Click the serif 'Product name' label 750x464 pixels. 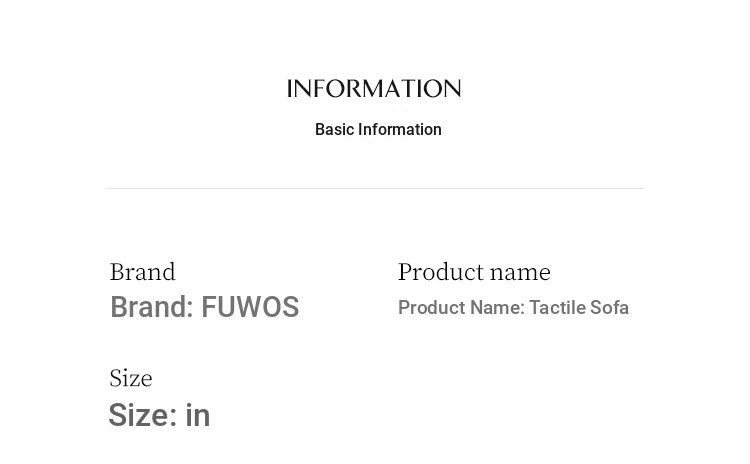pos(474,272)
